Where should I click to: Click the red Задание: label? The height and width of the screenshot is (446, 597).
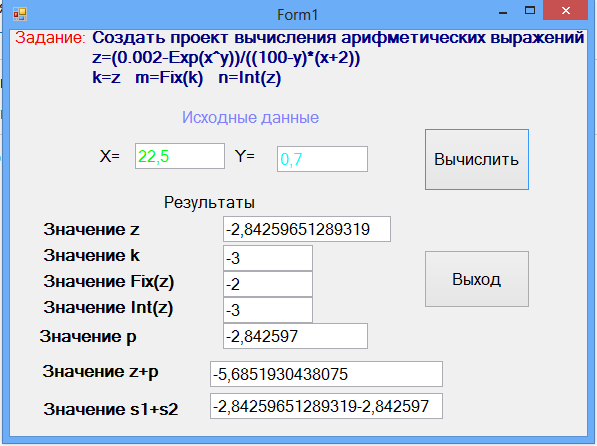coord(50,38)
